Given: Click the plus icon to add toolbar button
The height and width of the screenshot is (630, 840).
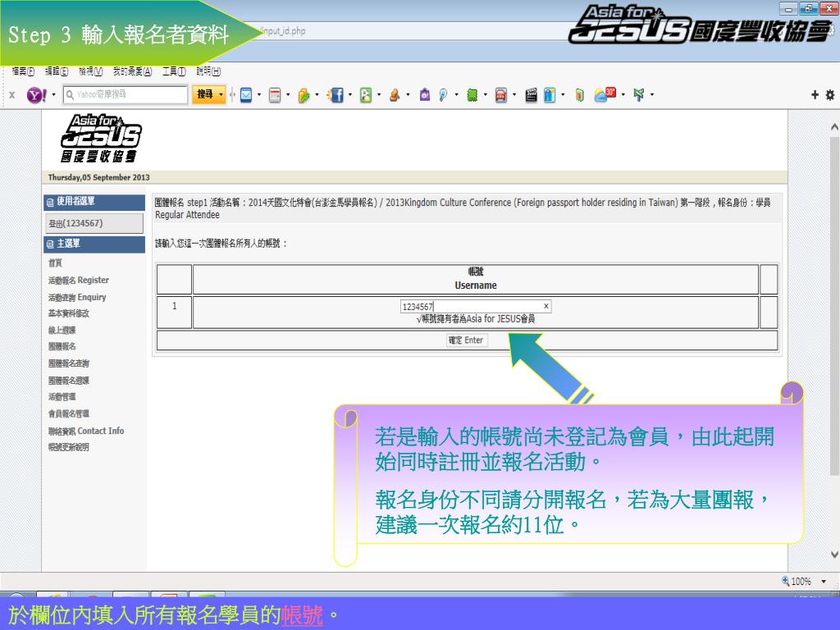Looking at the screenshot, I should pos(815,95).
